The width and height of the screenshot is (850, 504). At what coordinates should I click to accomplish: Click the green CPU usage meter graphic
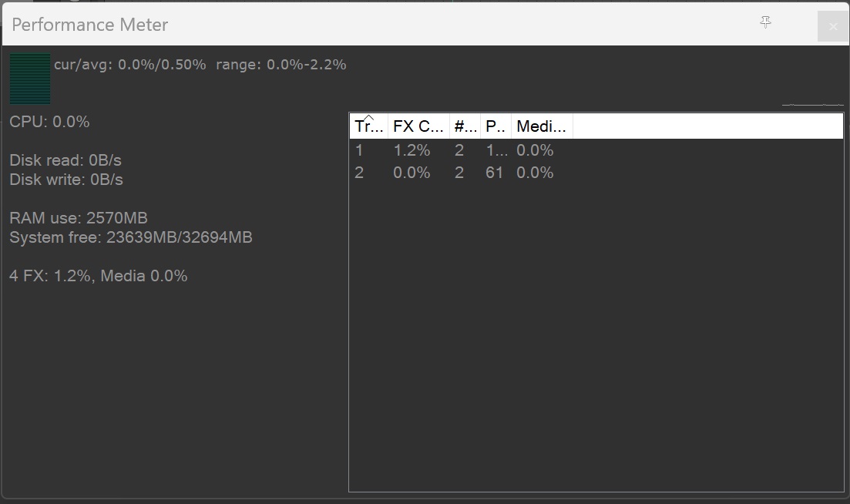coord(30,79)
